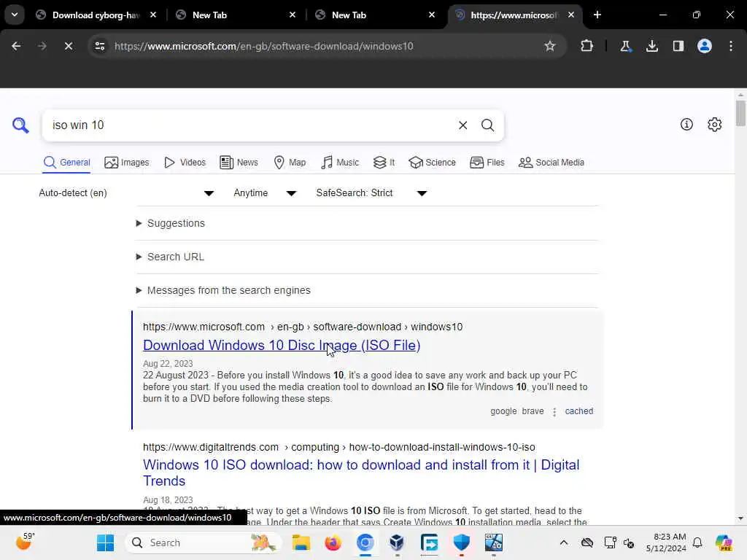Close the Download cyborg-hawk tab
Screen dimensions: 747x560
tap(153, 15)
